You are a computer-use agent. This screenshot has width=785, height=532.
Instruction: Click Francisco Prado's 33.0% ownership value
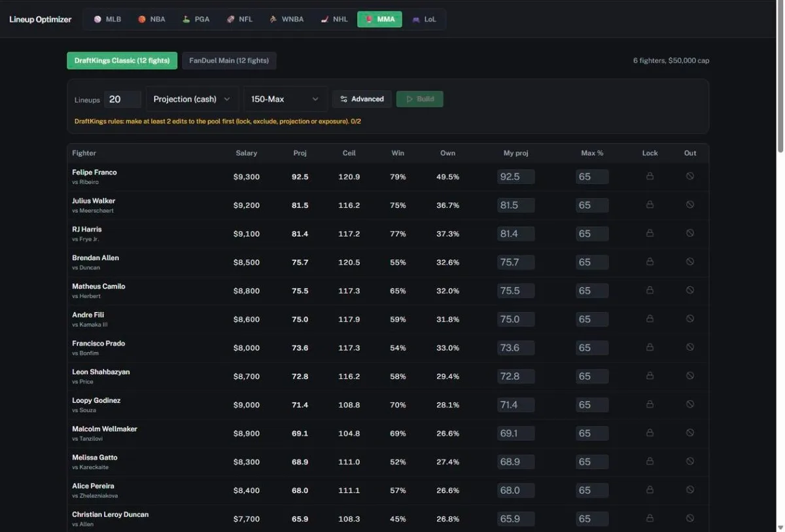(447, 347)
